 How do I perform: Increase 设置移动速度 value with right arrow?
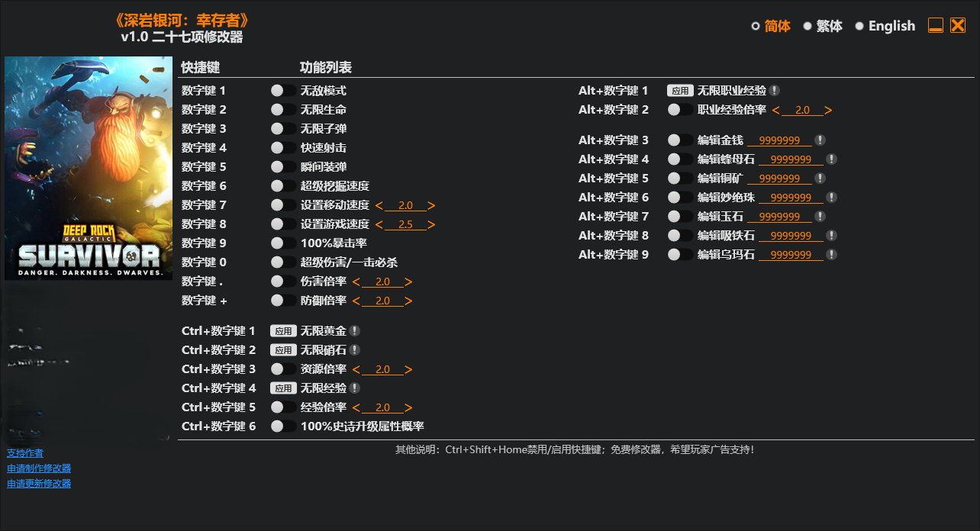432,205
